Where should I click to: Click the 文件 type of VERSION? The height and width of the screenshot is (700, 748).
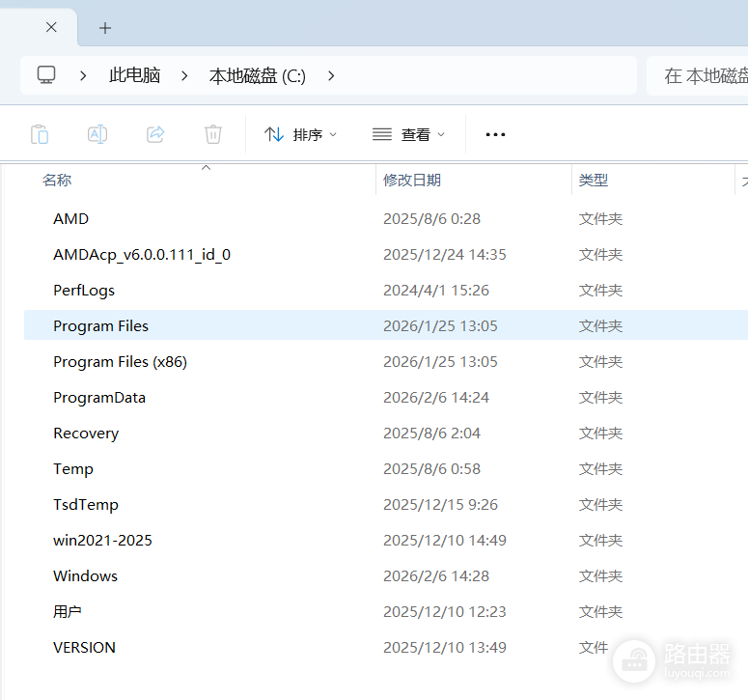tap(594, 648)
